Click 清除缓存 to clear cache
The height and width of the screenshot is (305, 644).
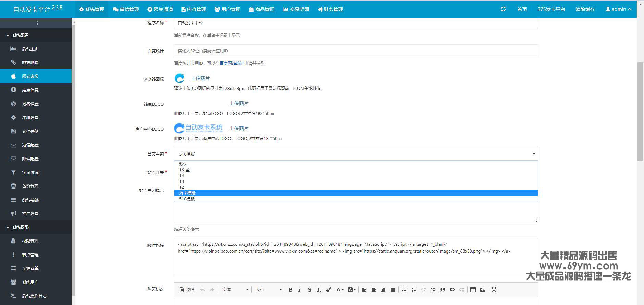(x=585, y=9)
